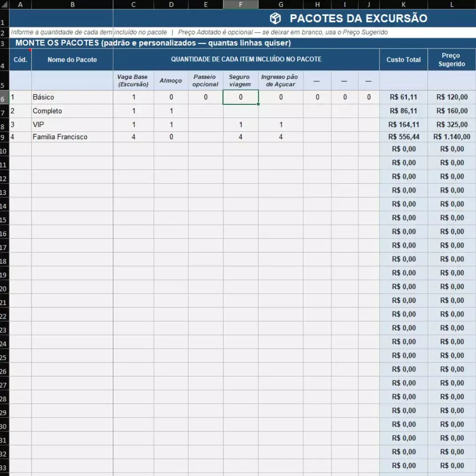
Task: Select column B header
Action: click(72, 4)
